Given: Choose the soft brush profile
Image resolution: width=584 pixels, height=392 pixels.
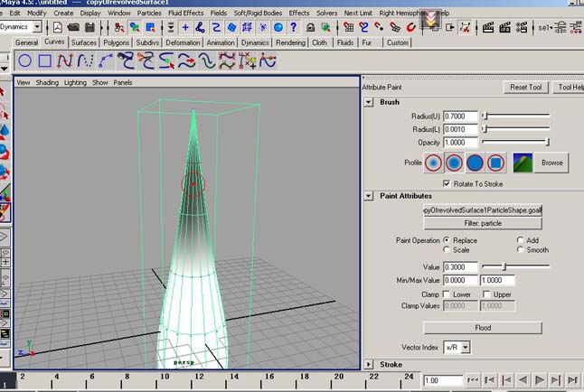Looking at the screenshot, I should tap(454, 163).
